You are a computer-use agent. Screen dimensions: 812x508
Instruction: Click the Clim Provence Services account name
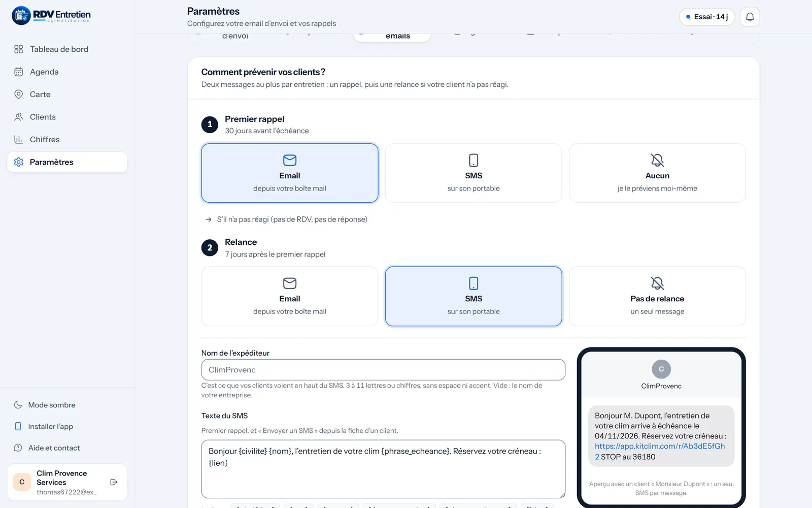point(62,478)
